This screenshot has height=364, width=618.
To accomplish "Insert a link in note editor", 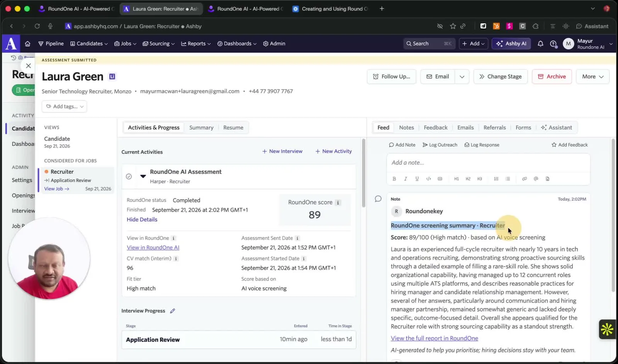I will tap(525, 179).
